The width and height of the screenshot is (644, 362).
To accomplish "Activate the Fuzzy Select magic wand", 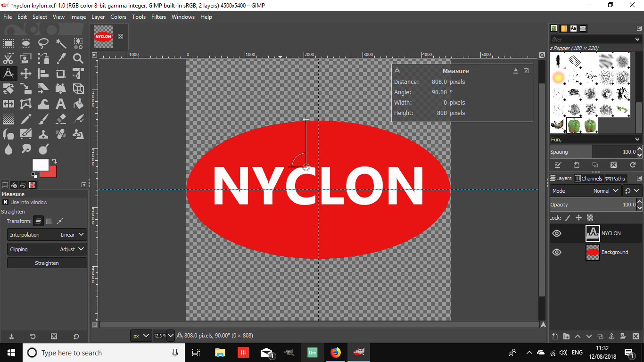I will 61,44.
